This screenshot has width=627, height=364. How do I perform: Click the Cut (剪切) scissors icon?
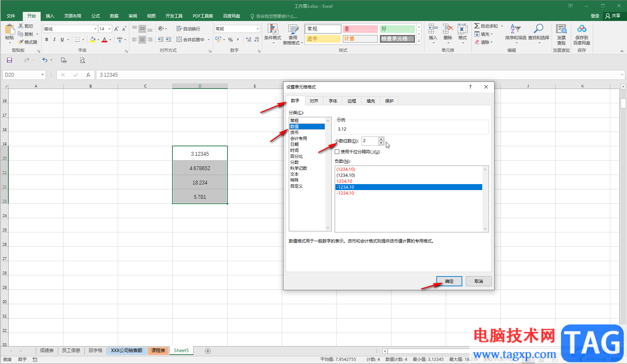(21, 26)
